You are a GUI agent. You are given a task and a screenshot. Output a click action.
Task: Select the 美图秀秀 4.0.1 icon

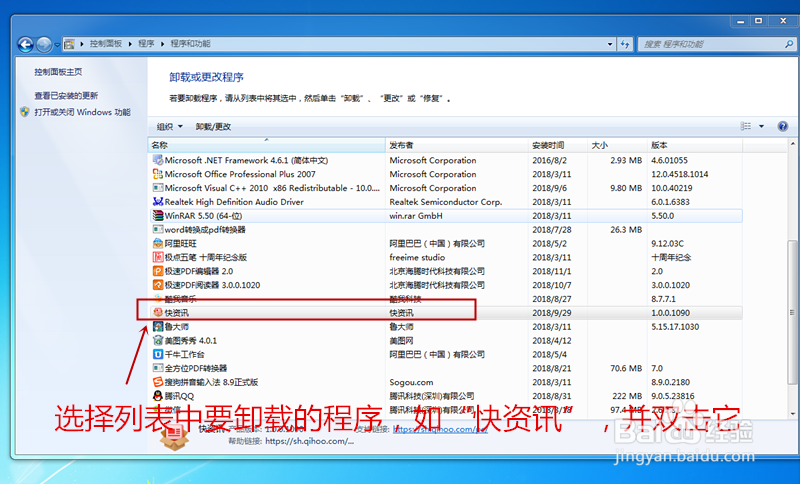pos(158,340)
